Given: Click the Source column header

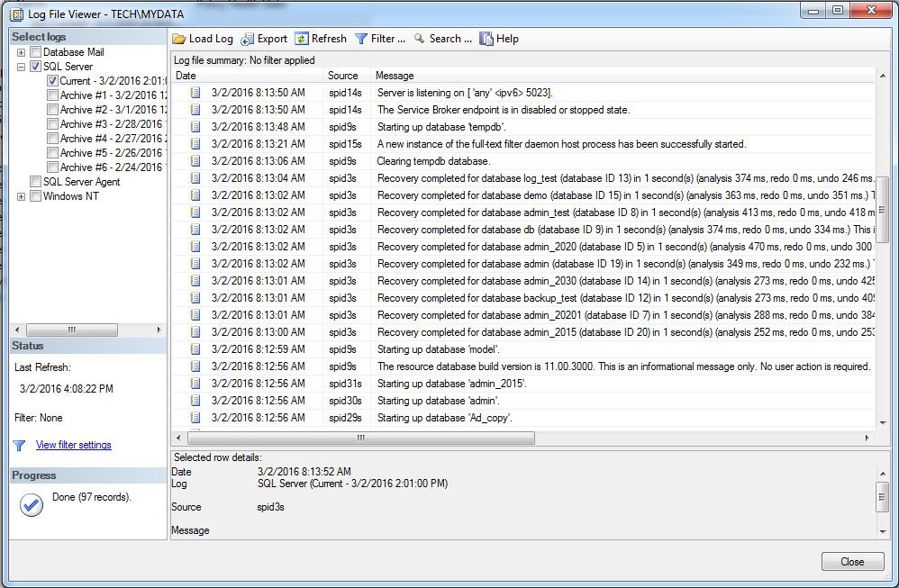Looking at the screenshot, I should pos(342,76).
